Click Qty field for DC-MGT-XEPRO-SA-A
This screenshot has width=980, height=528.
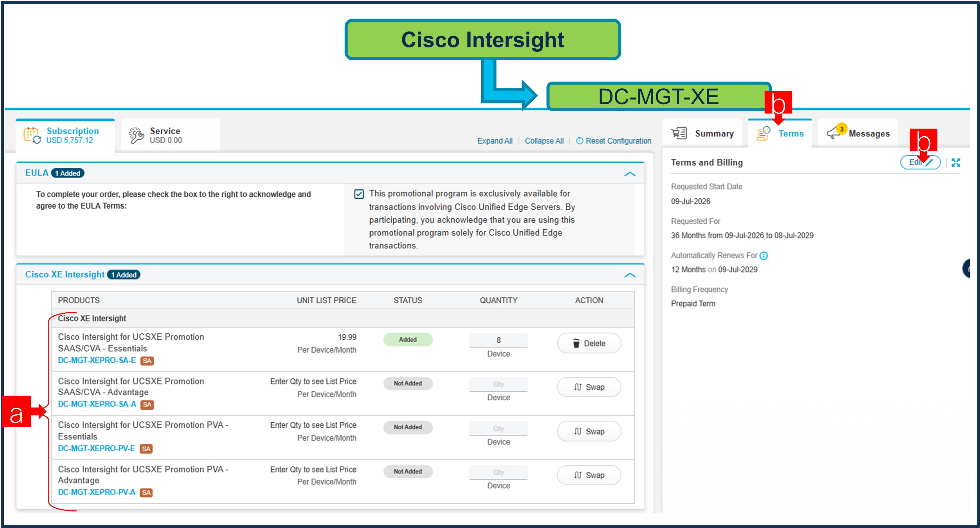coord(498,384)
